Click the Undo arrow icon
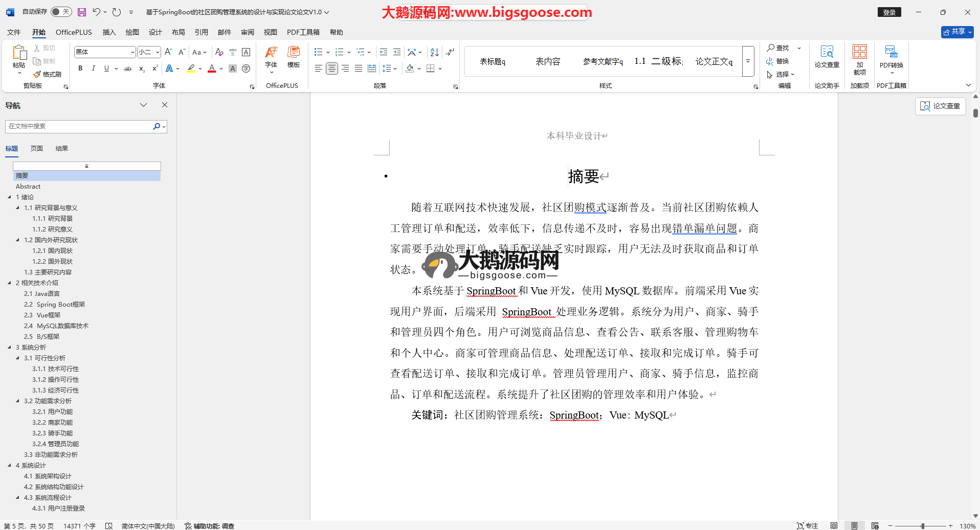 tap(96, 12)
